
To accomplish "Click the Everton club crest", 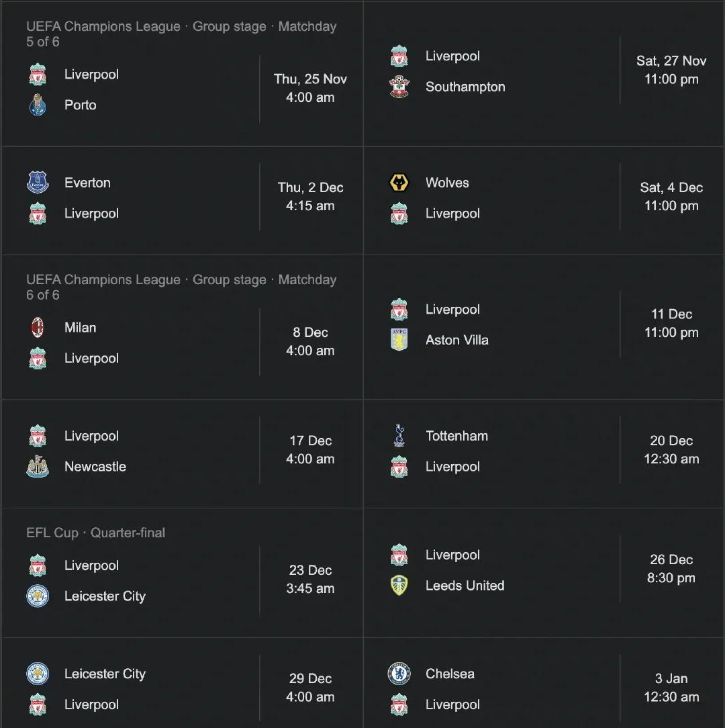I will [x=38, y=183].
